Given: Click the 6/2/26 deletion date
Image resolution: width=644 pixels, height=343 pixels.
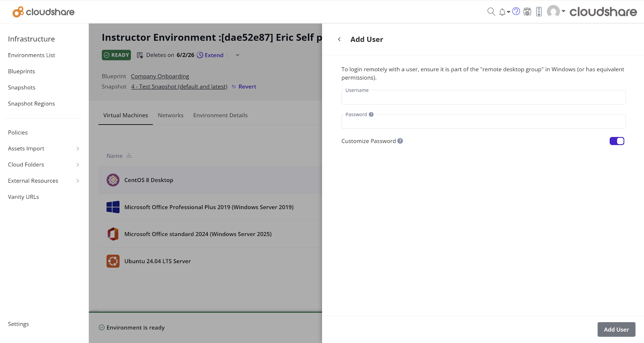Looking at the screenshot, I should tap(186, 55).
